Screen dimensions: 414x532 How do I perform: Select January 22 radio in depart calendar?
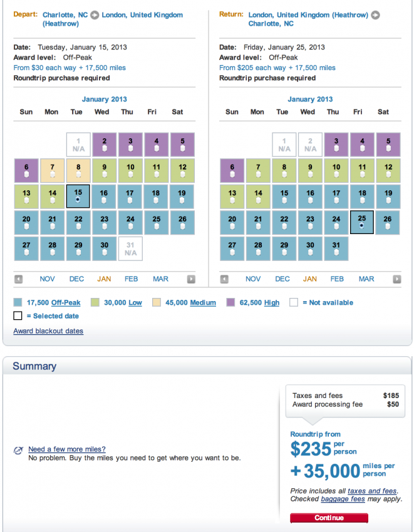78,226
